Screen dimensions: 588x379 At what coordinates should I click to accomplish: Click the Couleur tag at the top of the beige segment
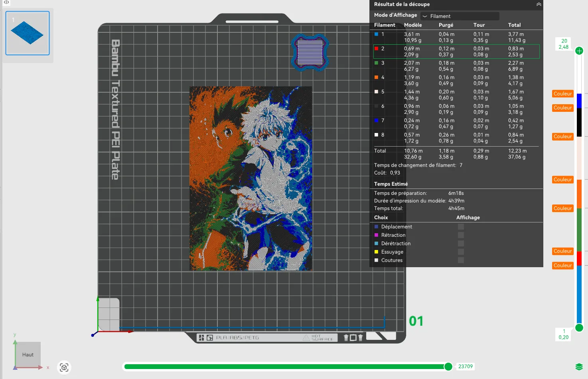click(563, 137)
